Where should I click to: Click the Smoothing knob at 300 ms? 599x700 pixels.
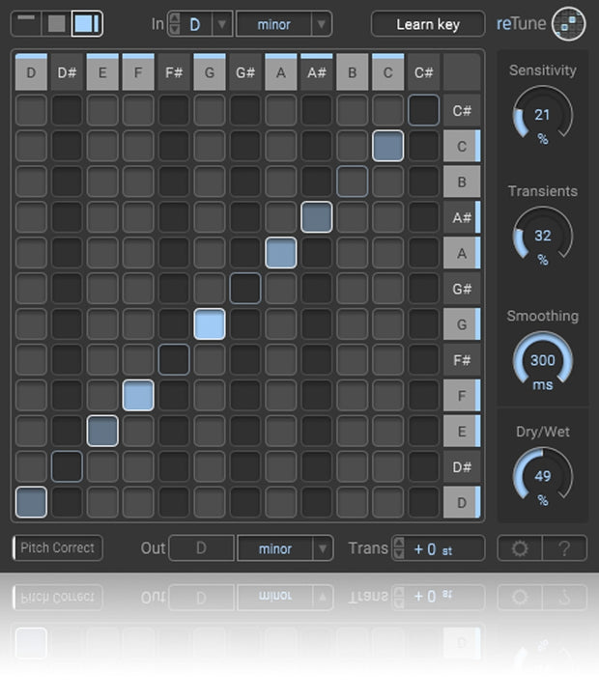pyautogui.click(x=543, y=361)
